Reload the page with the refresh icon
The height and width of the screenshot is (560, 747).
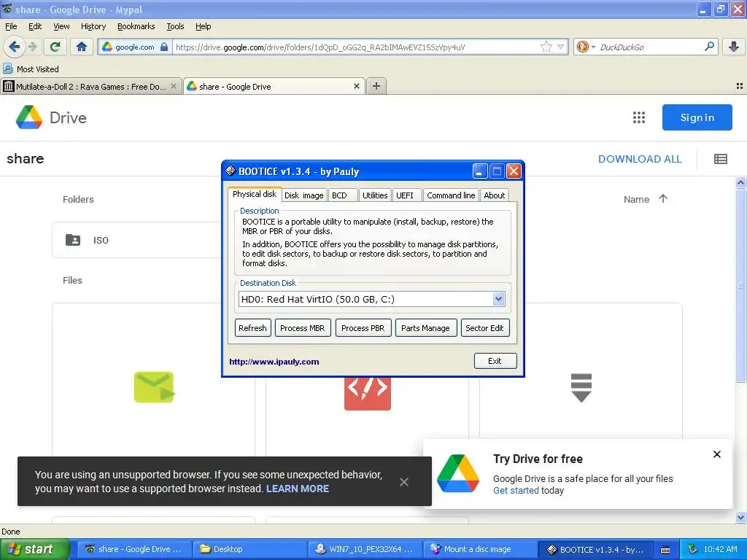(x=55, y=47)
